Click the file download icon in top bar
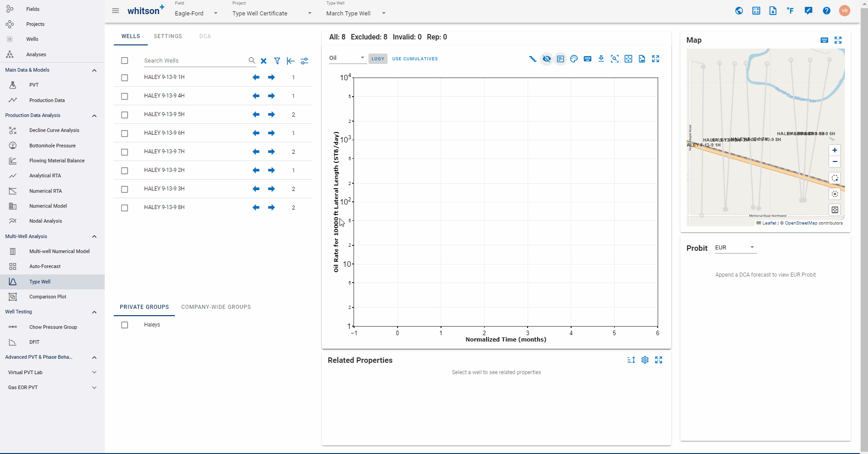Screen dimensions: 868x454 tap(773, 11)
